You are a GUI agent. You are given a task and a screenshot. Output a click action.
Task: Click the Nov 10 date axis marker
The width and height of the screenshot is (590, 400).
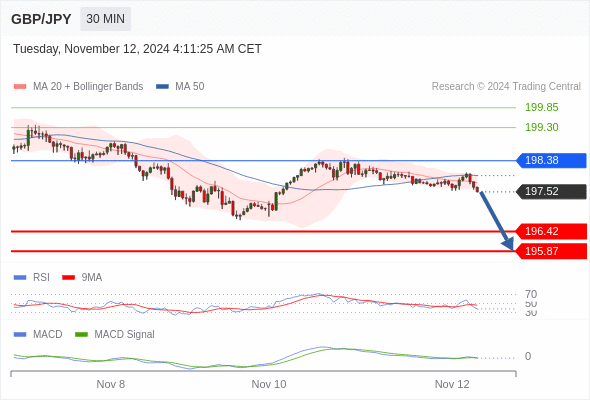[x=269, y=384]
